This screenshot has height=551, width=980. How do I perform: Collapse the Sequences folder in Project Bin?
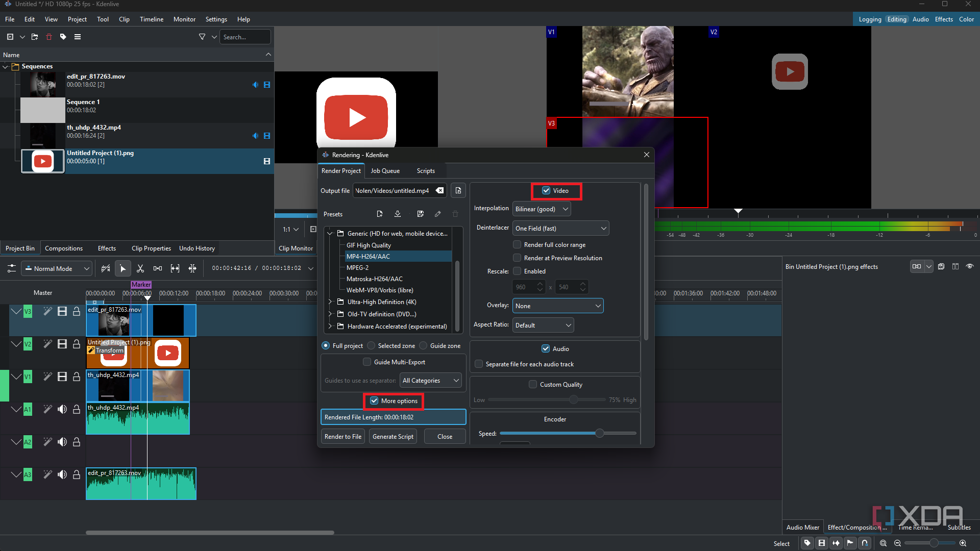(x=5, y=66)
